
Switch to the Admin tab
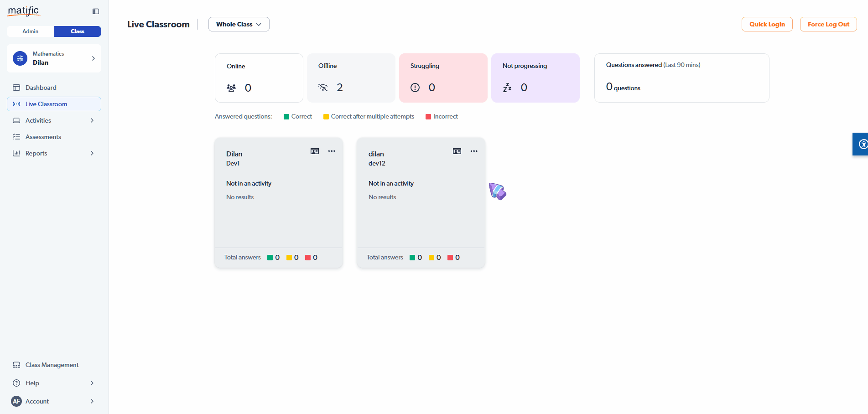pyautogui.click(x=30, y=31)
